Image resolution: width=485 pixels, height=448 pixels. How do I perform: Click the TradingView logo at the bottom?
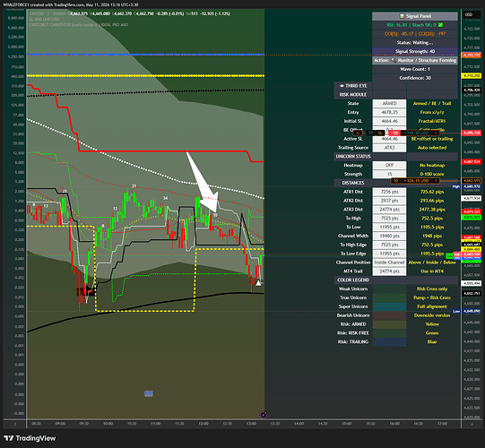click(x=30, y=438)
